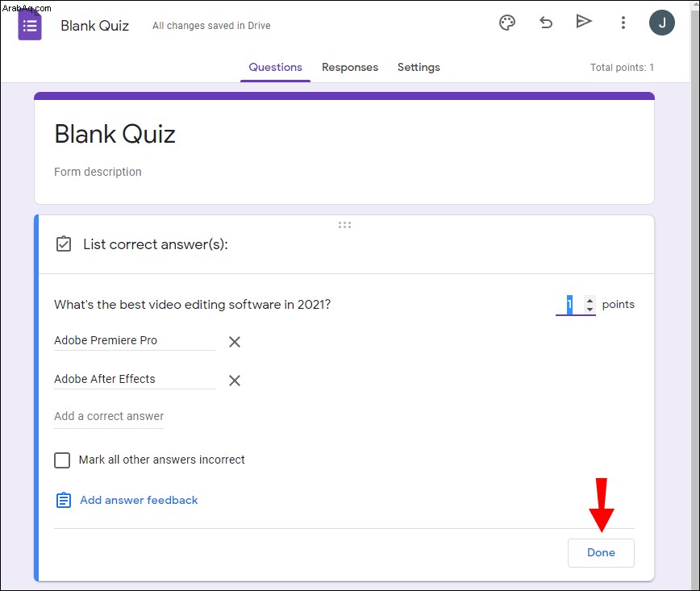
Task: Click the Add a correct answer field
Action: coord(109,417)
